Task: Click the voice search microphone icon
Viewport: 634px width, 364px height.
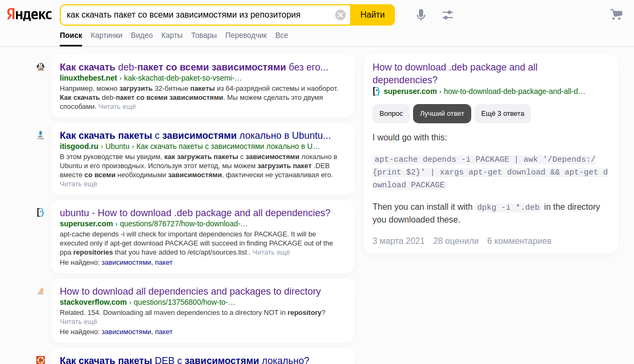Action: 421,15
